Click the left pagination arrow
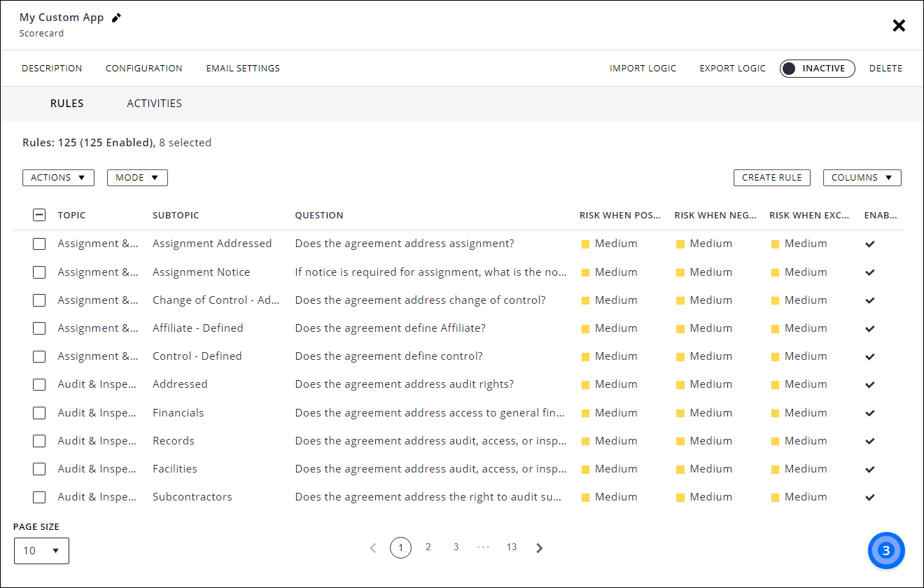Viewport: 924px width, 588px height. pyautogui.click(x=373, y=547)
